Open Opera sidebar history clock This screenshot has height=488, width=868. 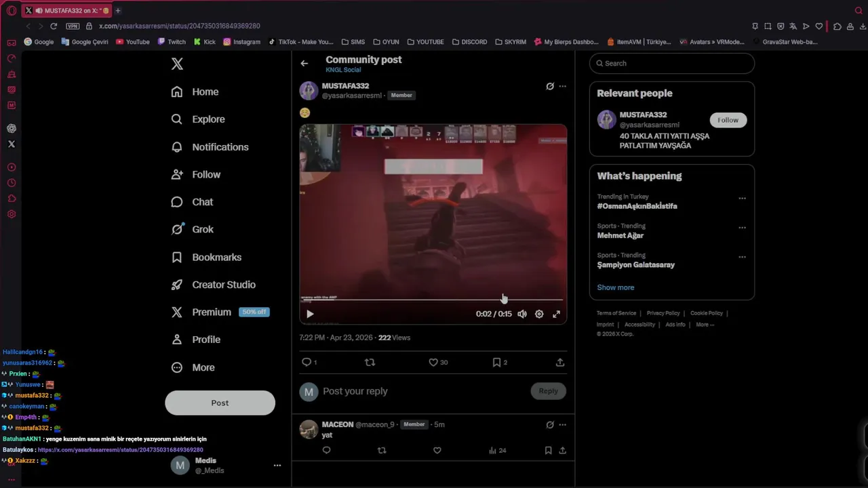12,183
